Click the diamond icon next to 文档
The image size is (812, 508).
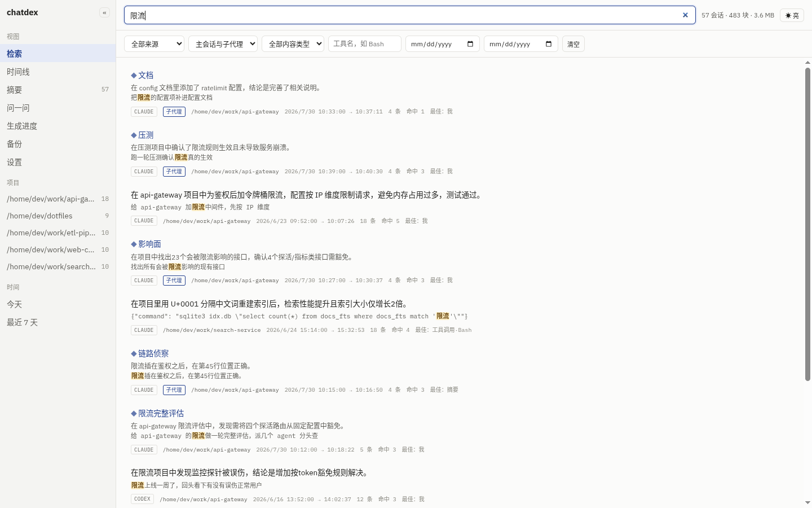[134, 75]
